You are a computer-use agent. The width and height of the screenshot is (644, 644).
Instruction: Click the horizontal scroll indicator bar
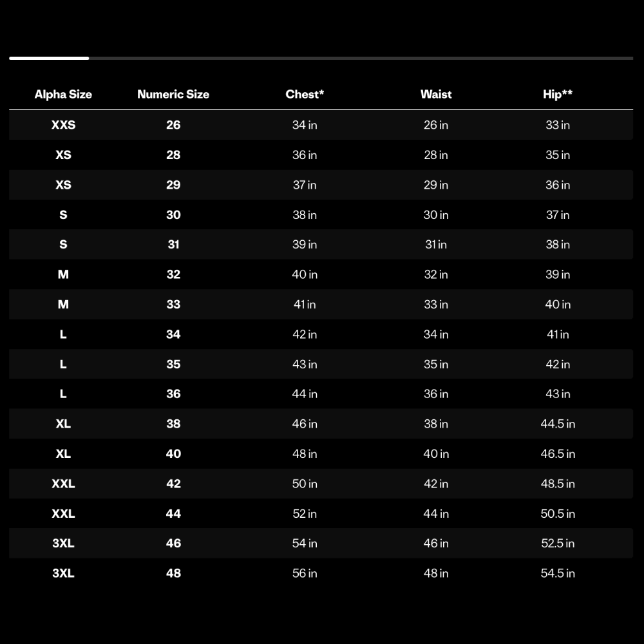tap(321, 59)
